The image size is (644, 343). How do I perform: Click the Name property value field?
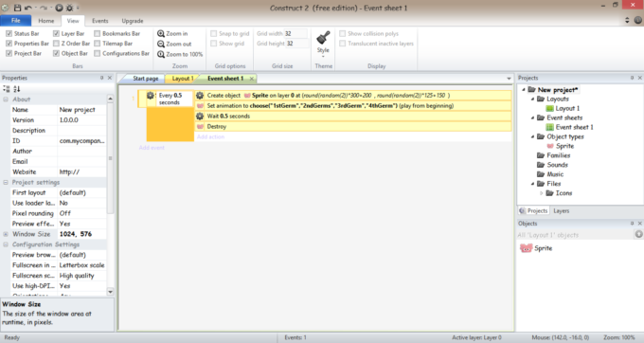click(81, 110)
